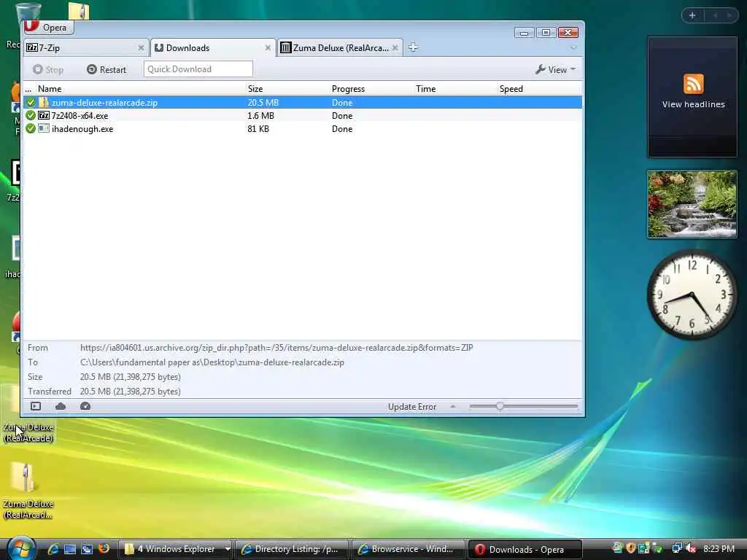Sort downloads by Time column
The width and height of the screenshot is (747, 560).
[x=425, y=88]
